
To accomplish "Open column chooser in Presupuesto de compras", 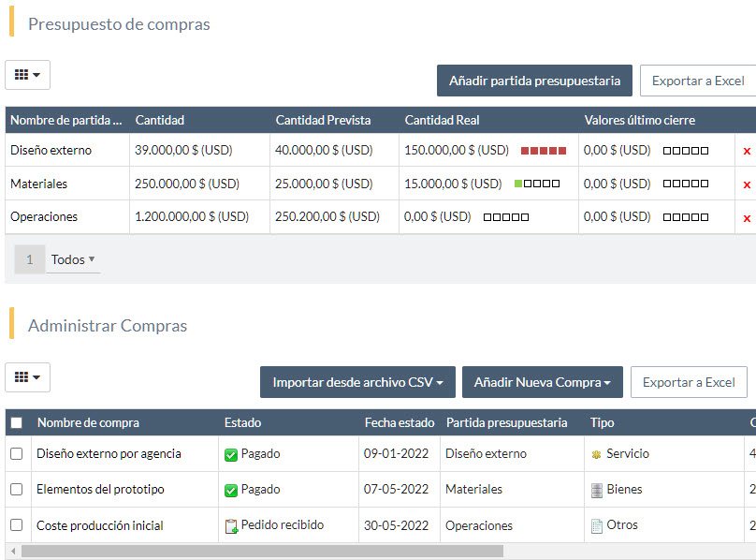I will click(27, 75).
